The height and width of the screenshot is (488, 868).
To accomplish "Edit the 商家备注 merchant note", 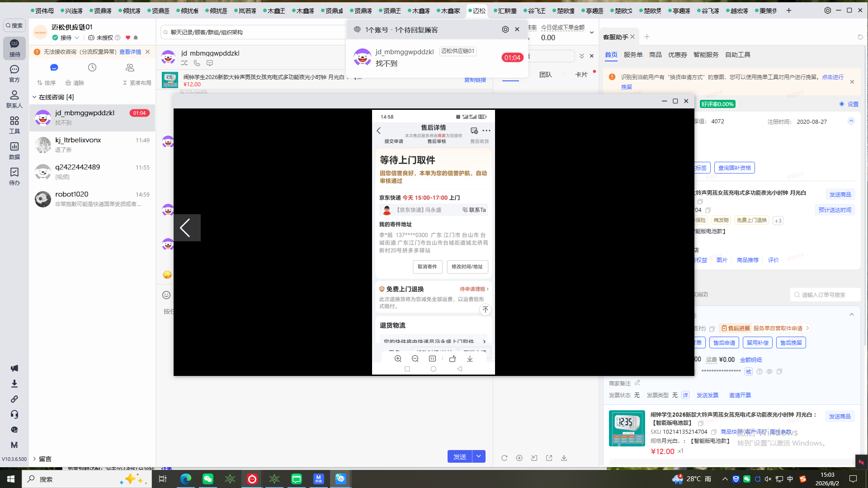I will [x=637, y=383].
